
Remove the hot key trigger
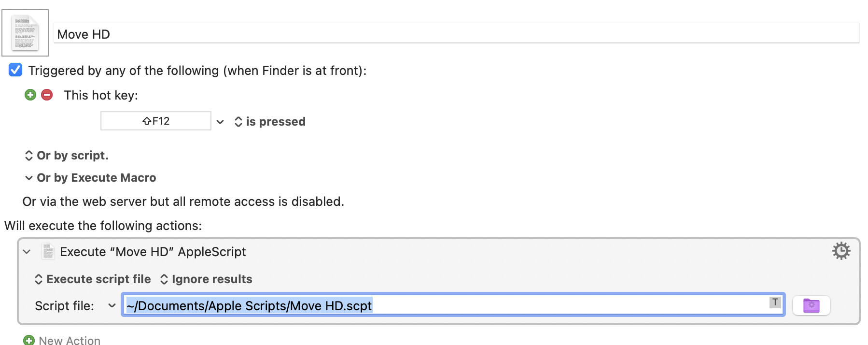point(47,95)
